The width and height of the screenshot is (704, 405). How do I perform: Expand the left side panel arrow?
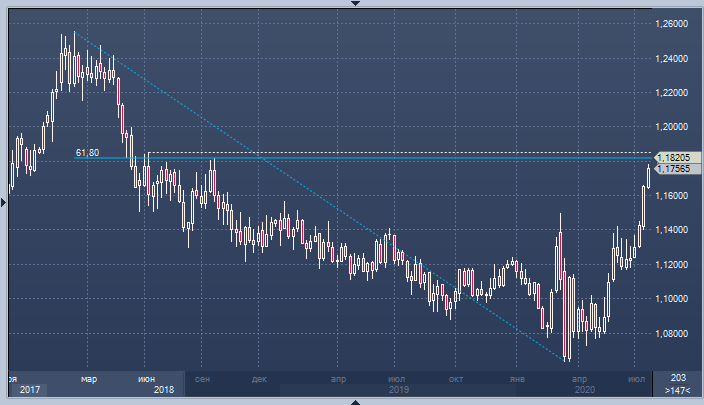(4, 202)
